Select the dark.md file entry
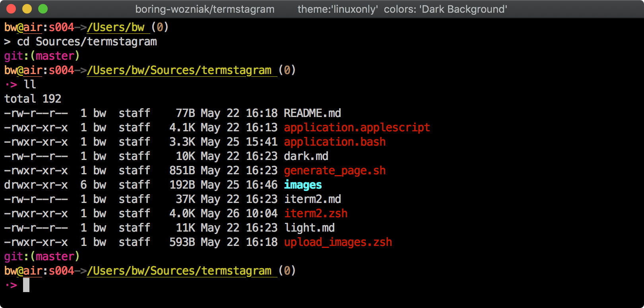 [x=306, y=156]
